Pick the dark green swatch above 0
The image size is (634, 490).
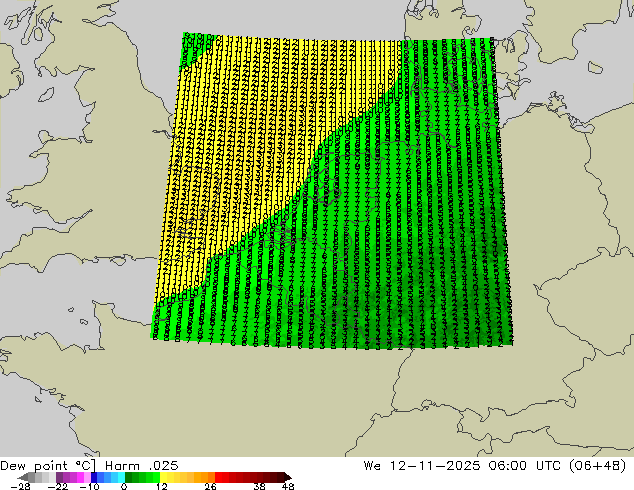[129, 477]
